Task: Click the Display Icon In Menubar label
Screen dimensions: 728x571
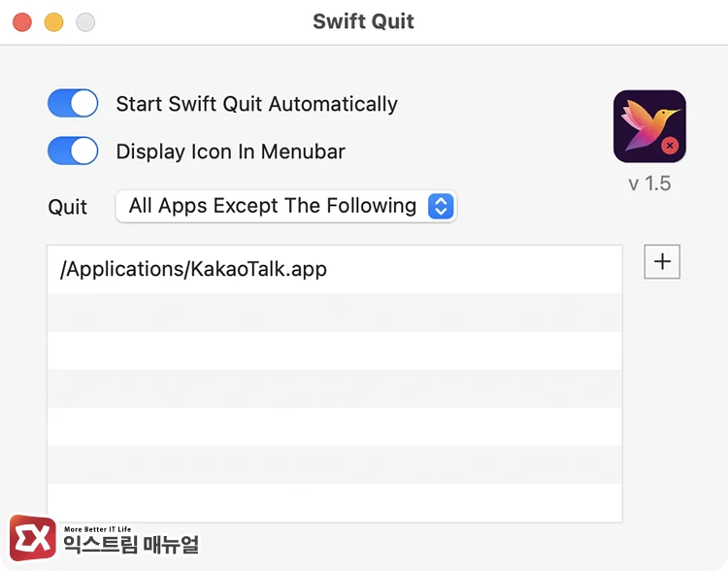Action: pyautogui.click(x=231, y=151)
